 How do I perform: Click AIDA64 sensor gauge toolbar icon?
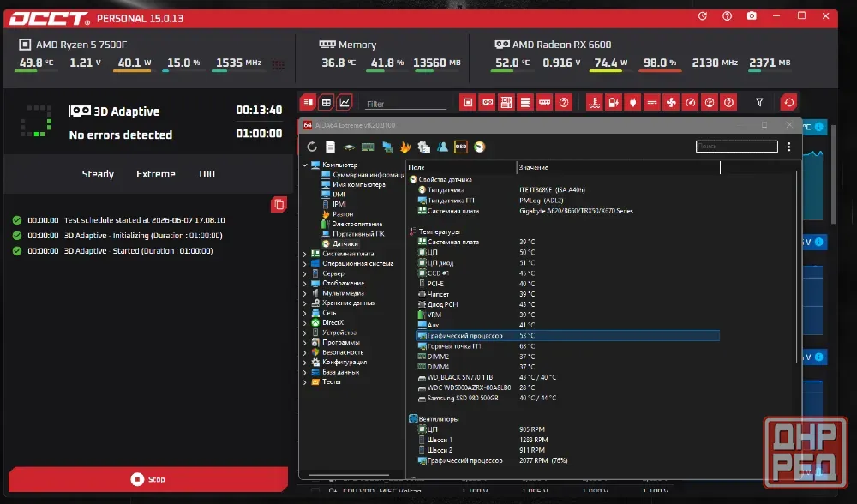pyautogui.click(x=479, y=147)
